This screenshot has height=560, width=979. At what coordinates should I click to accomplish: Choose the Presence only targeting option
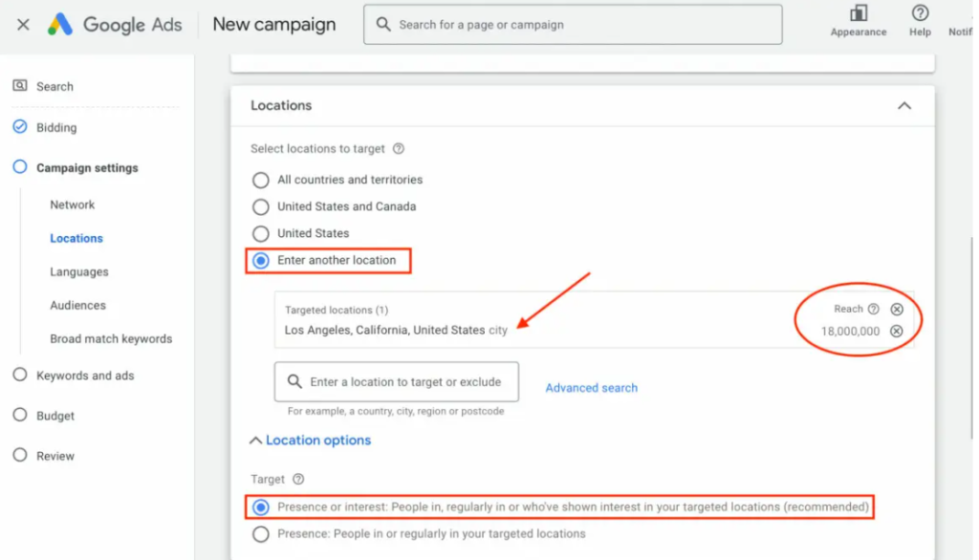(260, 534)
